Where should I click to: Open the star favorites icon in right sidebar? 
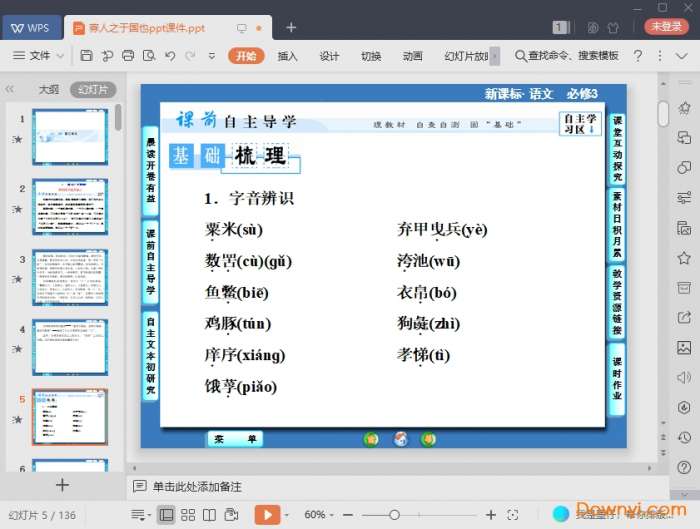(684, 258)
